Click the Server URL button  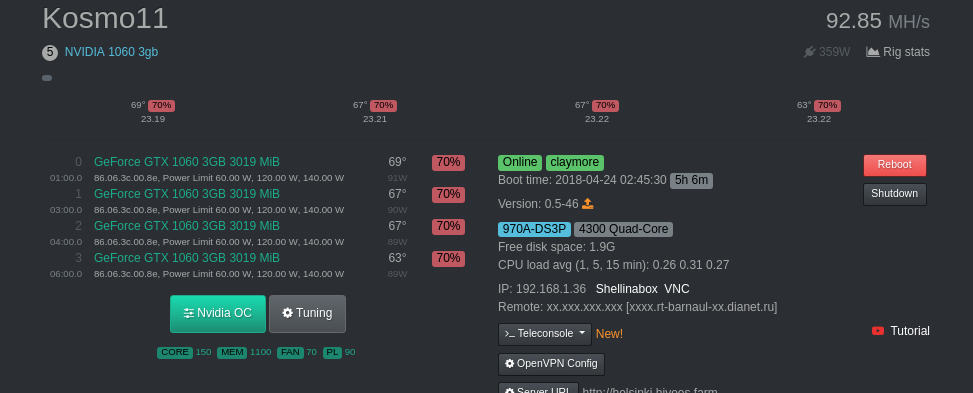pos(538,389)
